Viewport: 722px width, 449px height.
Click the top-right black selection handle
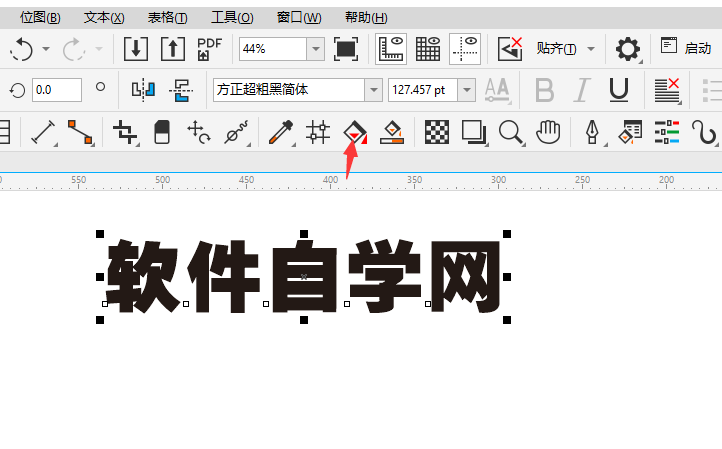pyautogui.click(x=507, y=234)
